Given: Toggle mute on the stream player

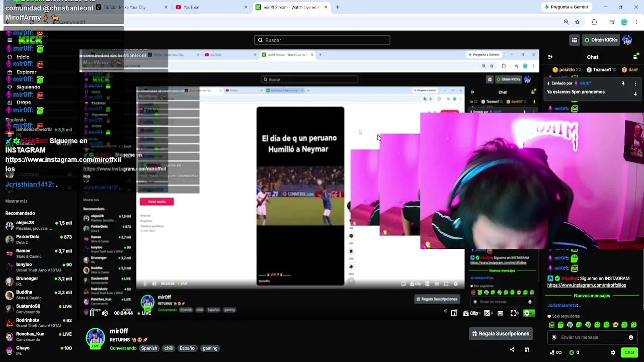Looking at the screenshot, I should coord(105,313).
